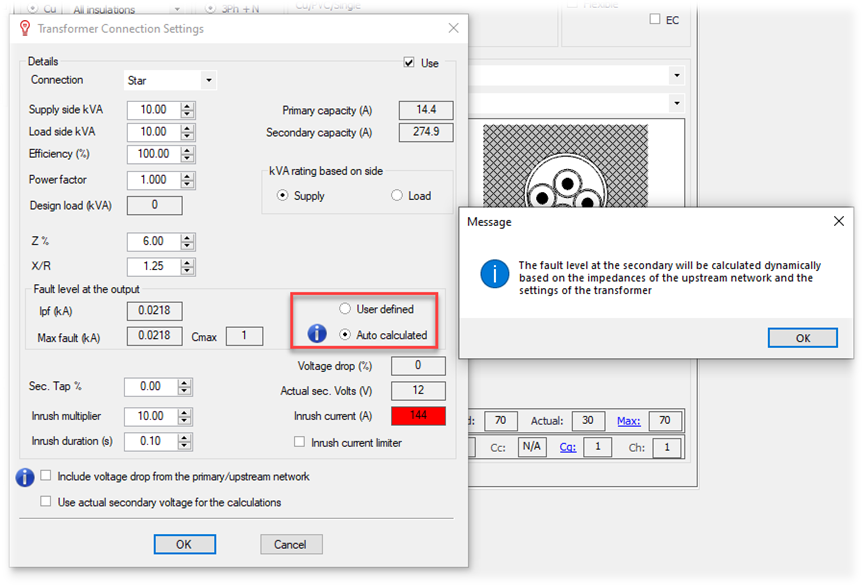Click Cancel in Transformer Connection Settings
The image size is (864, 588).
[291, 544]
